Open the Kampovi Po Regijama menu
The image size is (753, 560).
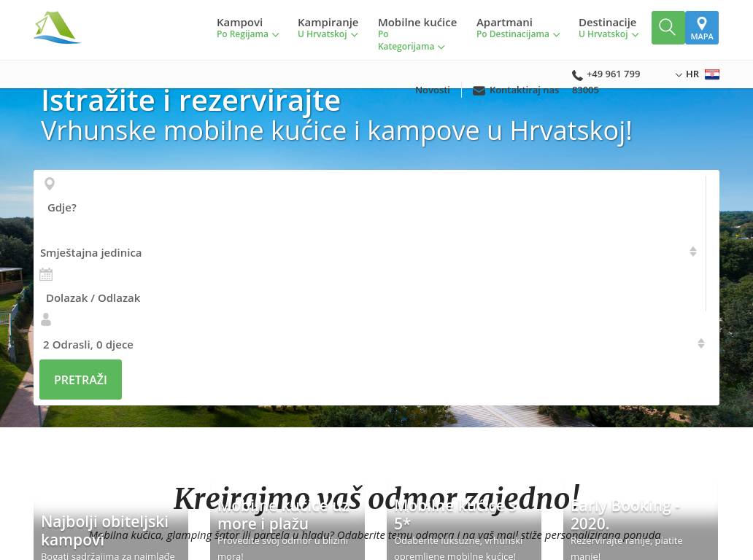tap(247, 28)
